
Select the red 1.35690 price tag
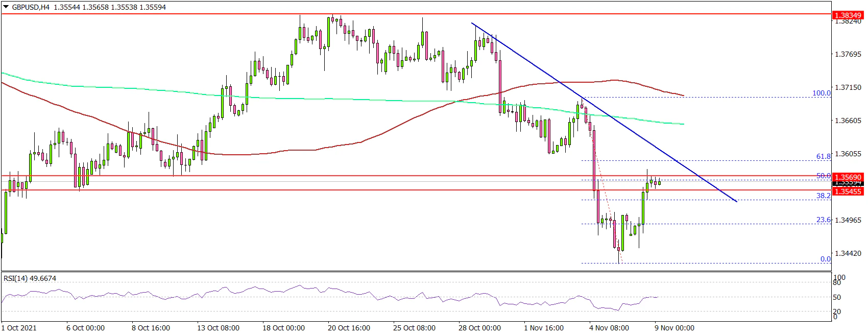[848, 177]
